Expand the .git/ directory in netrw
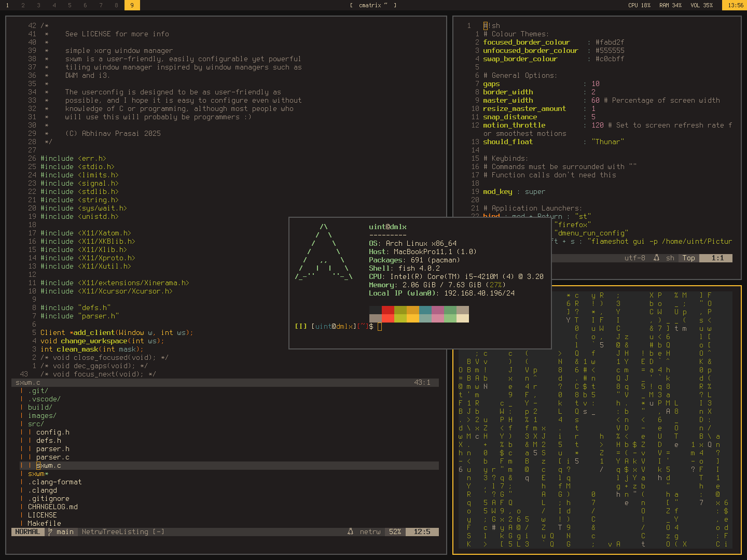 38,390
